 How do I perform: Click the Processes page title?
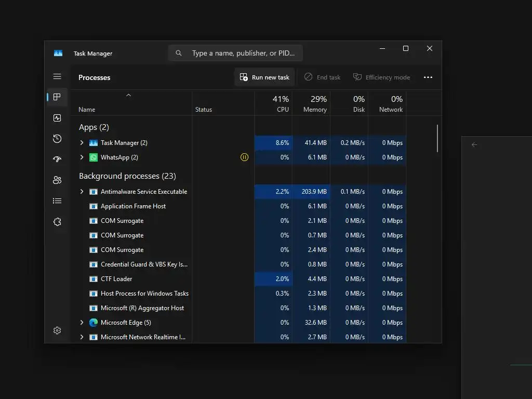coord(95,77)
